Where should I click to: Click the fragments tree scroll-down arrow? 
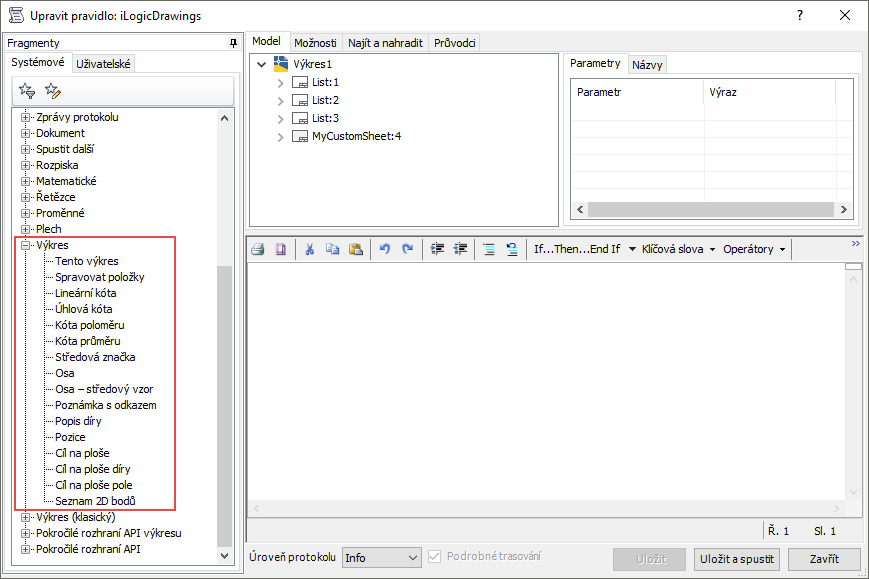(224, 556)
